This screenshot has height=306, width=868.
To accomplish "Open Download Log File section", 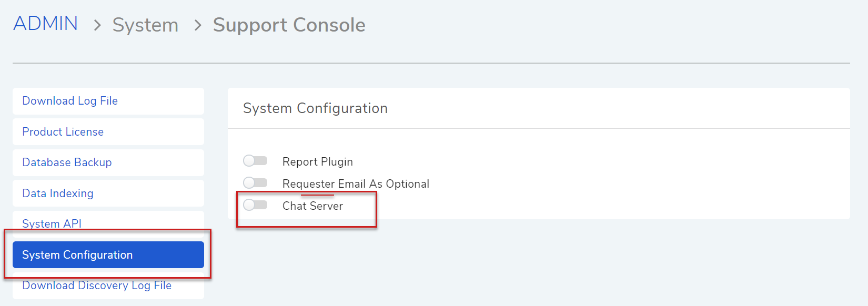I will (108, 101).
